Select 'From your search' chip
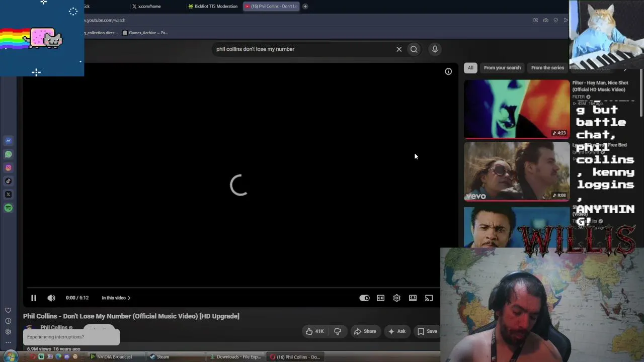This screenshot has width=644, height=362. [x=502, y=68]
